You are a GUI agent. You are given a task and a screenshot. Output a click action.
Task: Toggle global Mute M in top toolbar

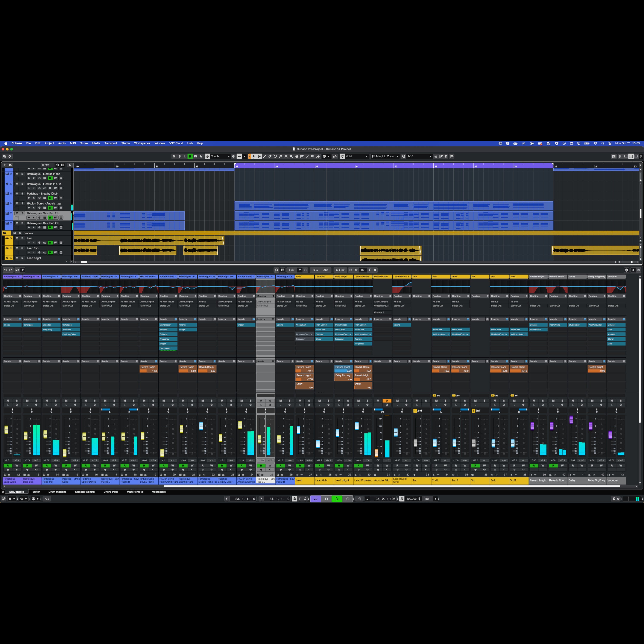coord(174,156)
